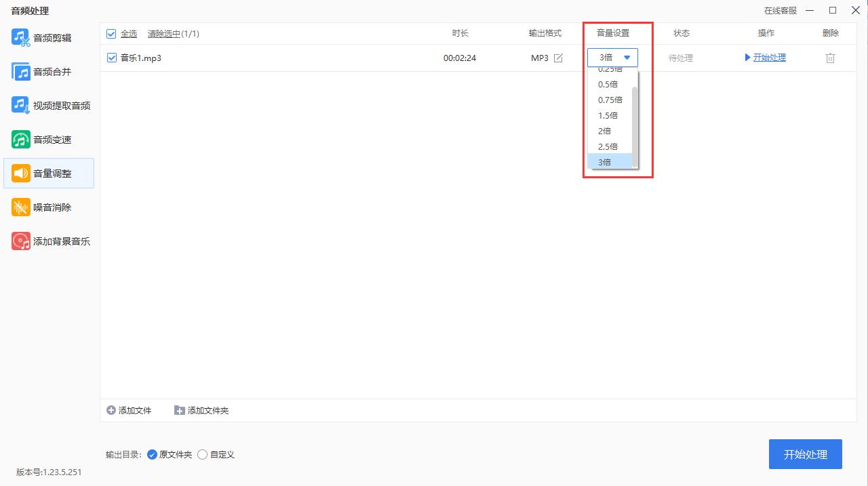Viewport: 868px width, 486px height.
Task: Choose 0.5倍 from the volume dropdown
Action: click(x=608, y=84)
